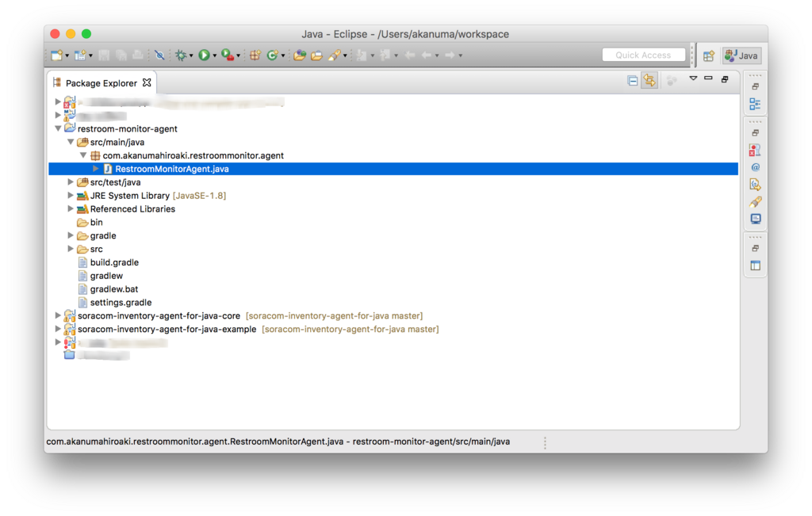The width and height of the screenshot is (812, 516).
Task: Click the Open Task toolbar icon
Action: tap(316, 55)
